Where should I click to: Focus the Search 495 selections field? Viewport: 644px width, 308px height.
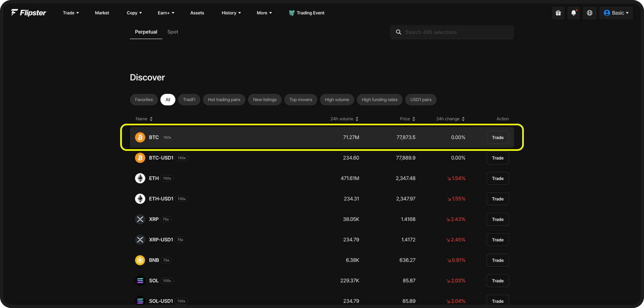tap(452, 32)
